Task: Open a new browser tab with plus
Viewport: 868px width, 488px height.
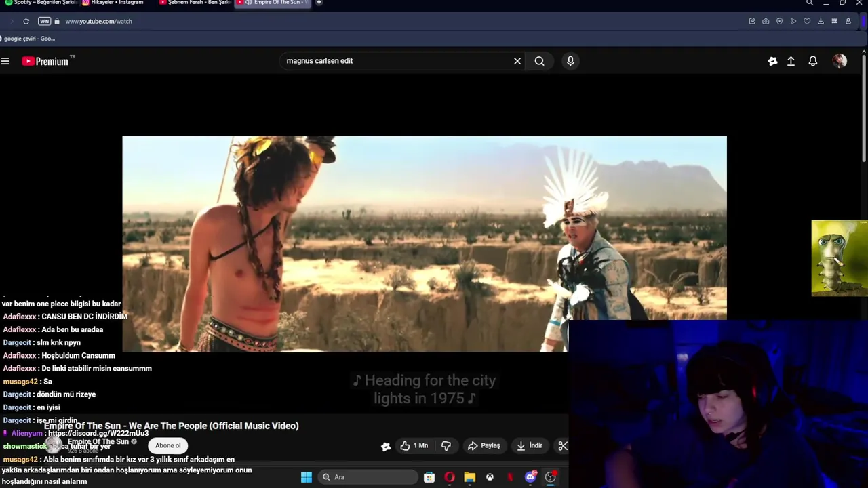Action: (x=319, y=3)
